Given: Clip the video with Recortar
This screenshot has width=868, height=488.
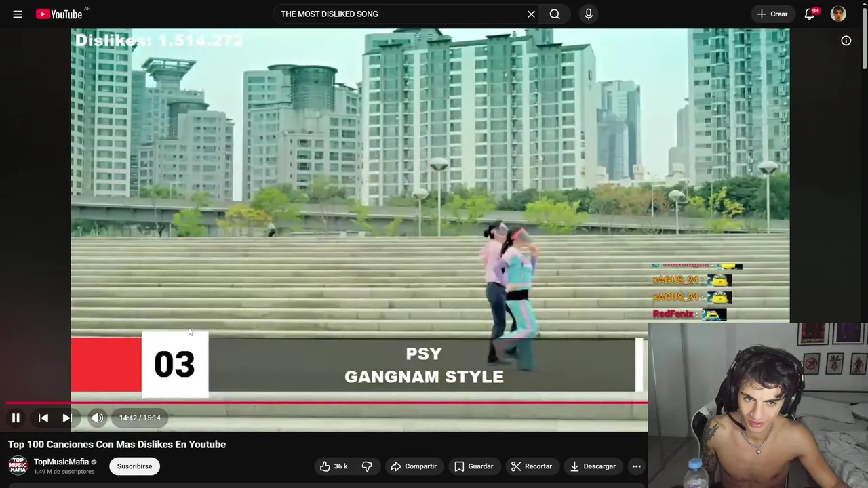Looking at the screenshot, I should (532, 466).
